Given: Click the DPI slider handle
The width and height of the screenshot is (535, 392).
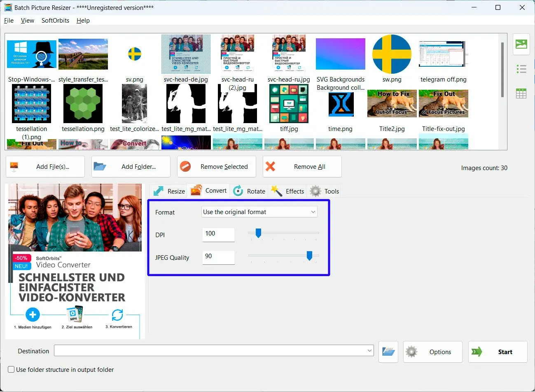Looking at the screenshot, I should coord(258,233).
